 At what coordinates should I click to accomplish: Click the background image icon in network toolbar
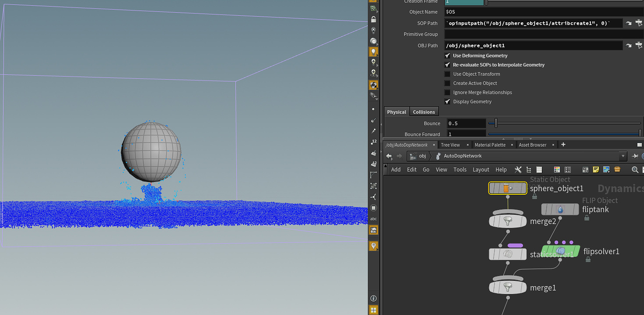(606, 170)
